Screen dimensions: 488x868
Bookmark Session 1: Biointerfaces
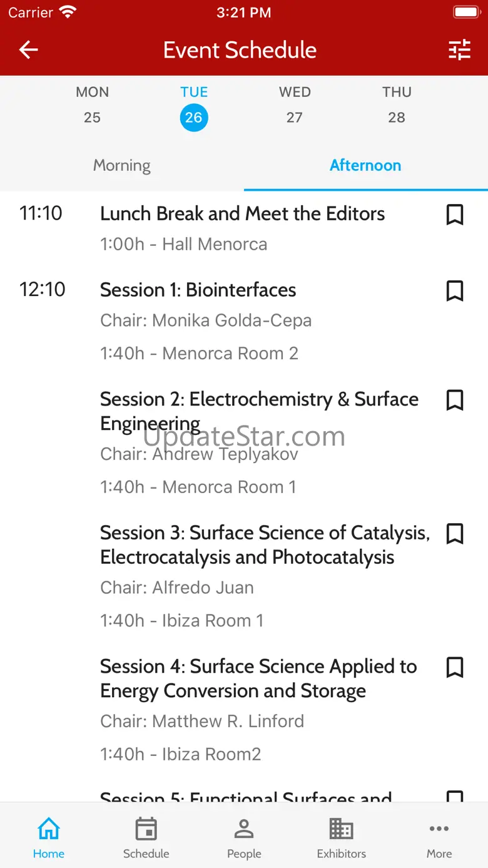[455, 291]
